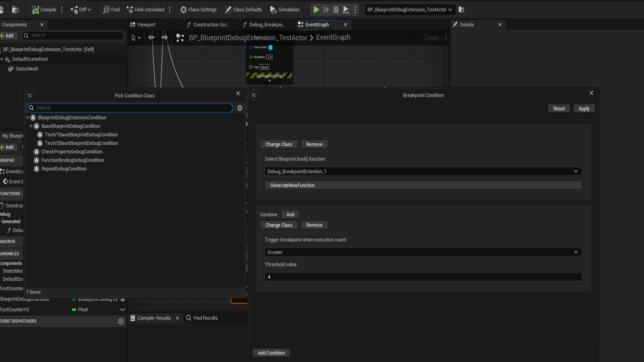Open Class Settings
This screenshot has height=362, width=644.
(x=198, y=10)
